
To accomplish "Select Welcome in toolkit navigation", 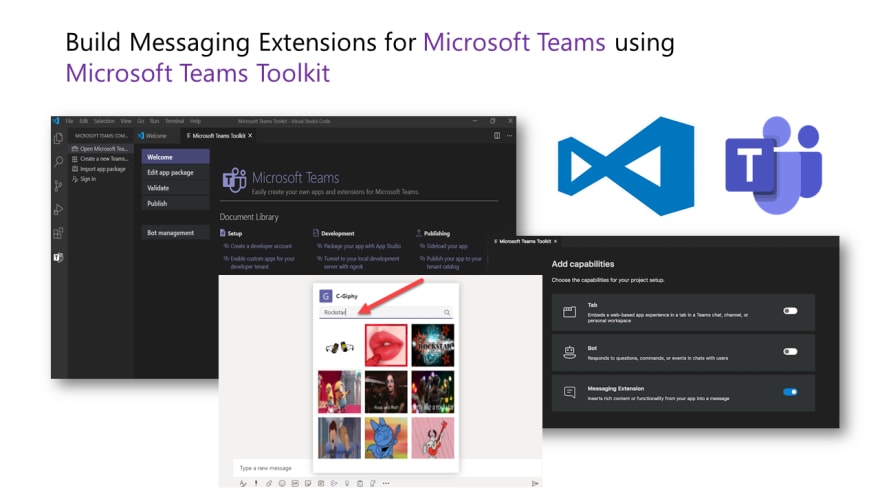I will pyautogui.click(x=176, y=157).
